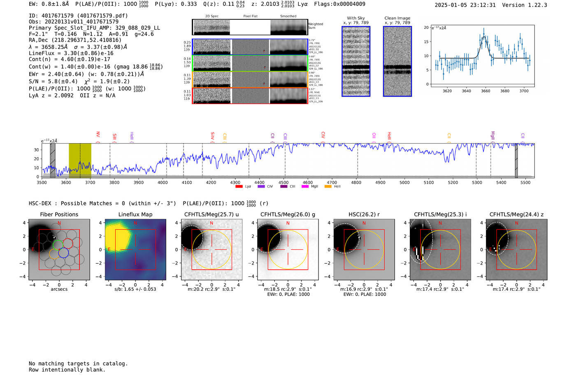Click the Clean Image cutout

point(397,61)
